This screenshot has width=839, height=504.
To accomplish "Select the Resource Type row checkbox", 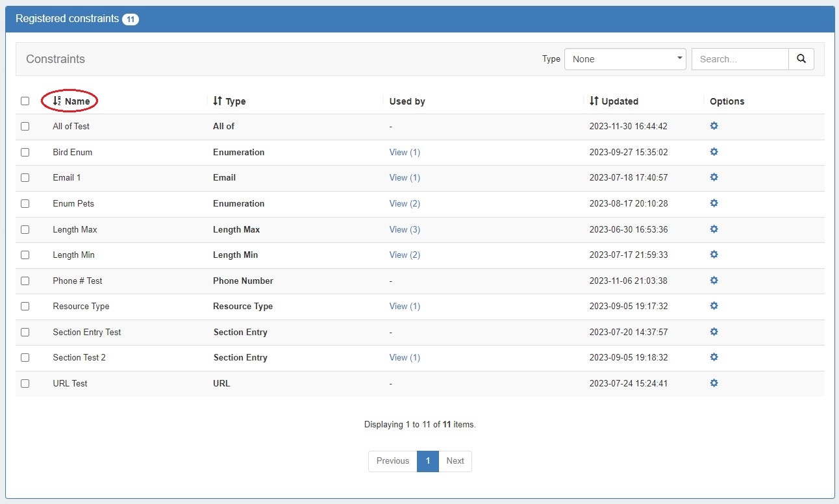I will click(x=25, y=306).
